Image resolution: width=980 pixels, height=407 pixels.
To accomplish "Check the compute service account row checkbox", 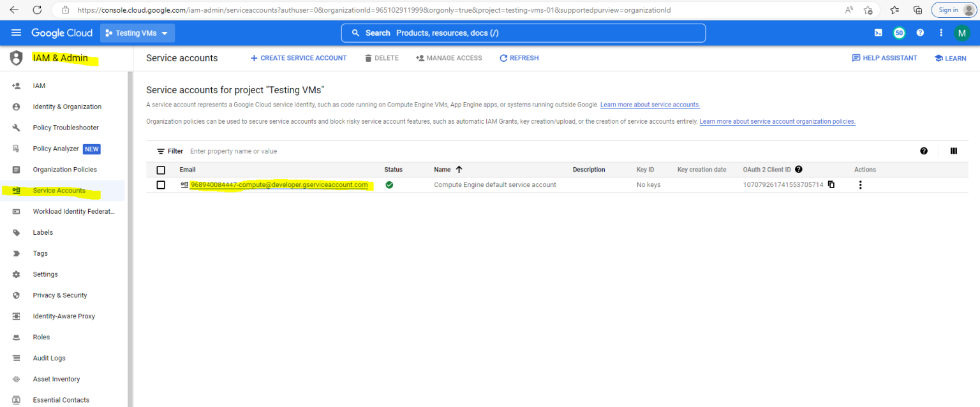I will (x=161, y=184).
